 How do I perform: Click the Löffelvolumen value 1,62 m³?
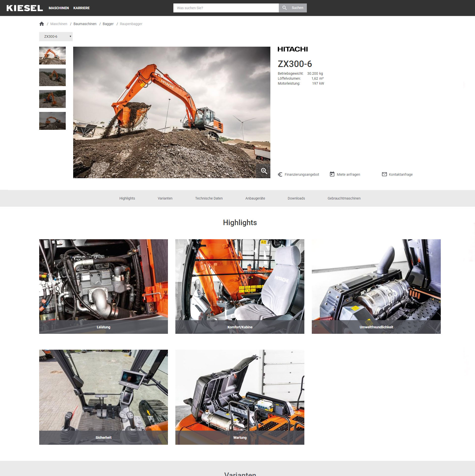[317, 78]
